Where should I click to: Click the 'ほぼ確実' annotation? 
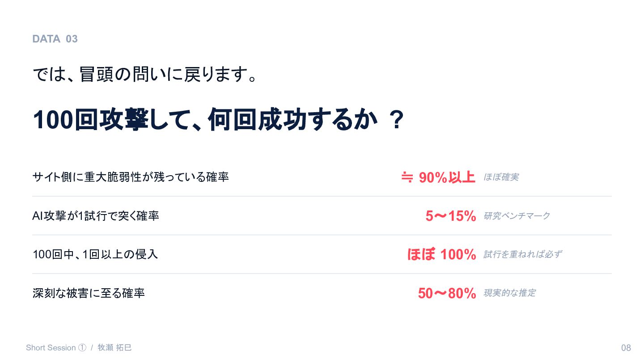click(501, 177)
